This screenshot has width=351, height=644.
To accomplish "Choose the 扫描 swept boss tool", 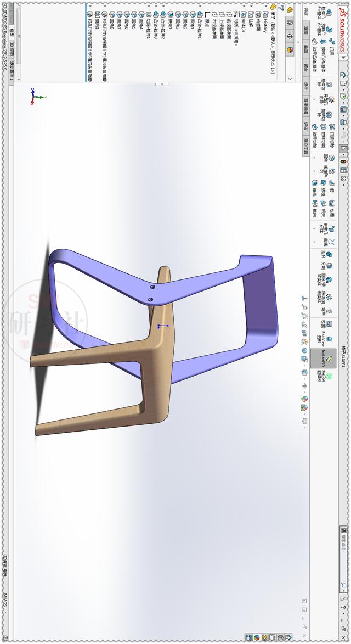I will 332,46.
